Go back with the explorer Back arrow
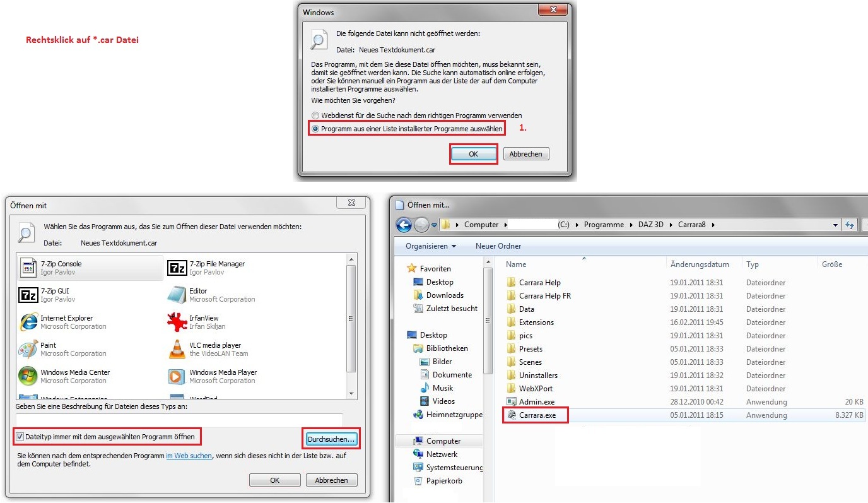Image resolution: width=868 pixels, height=503 pixels. tap(404, 225)
